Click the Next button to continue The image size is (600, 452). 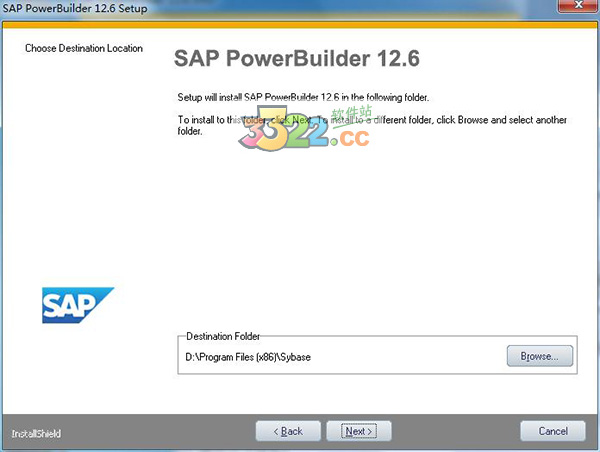(359, 431)
